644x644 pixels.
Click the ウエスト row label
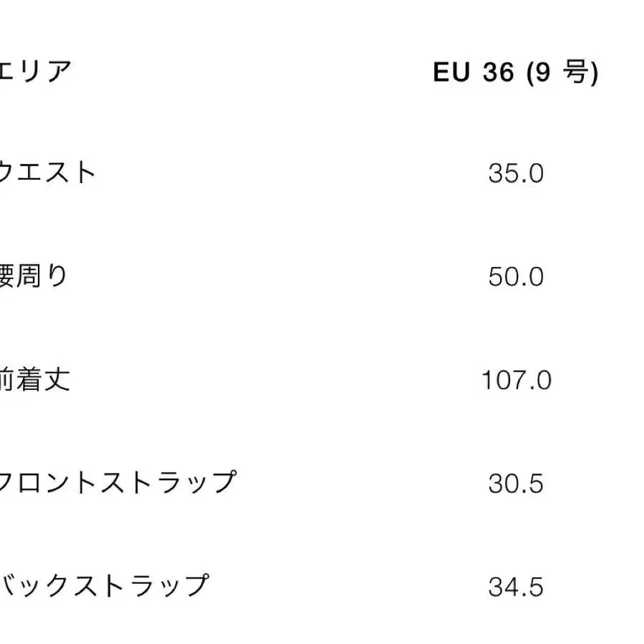pos(47,172)
